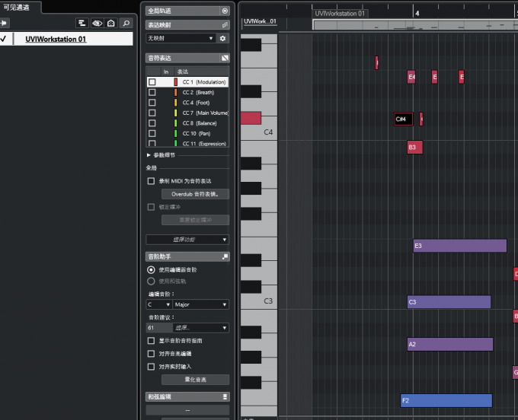Viewport: 518px width, 420px height.
Task: Select the C3 note block
Action: coord(449,302)
